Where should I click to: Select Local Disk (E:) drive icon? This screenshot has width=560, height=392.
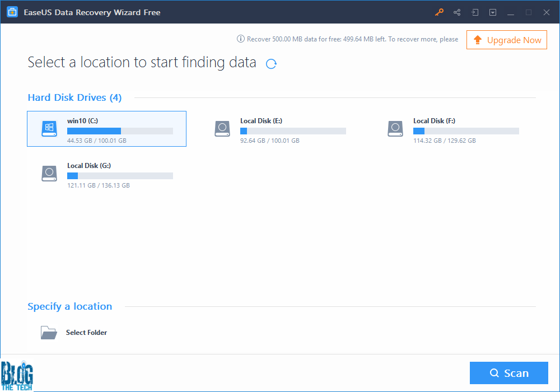pyautogui.click(x=222, y=129)
